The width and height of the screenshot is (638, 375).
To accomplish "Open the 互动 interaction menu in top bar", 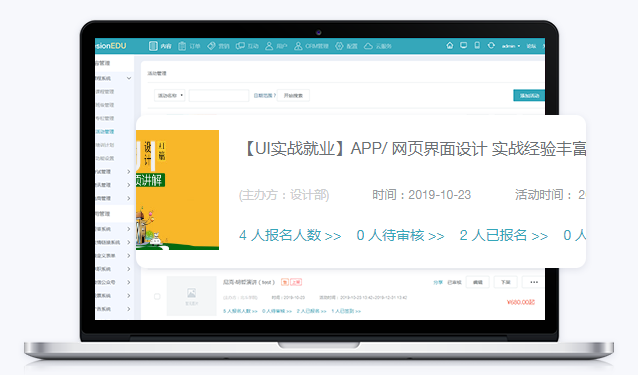I will click(247, 46).
